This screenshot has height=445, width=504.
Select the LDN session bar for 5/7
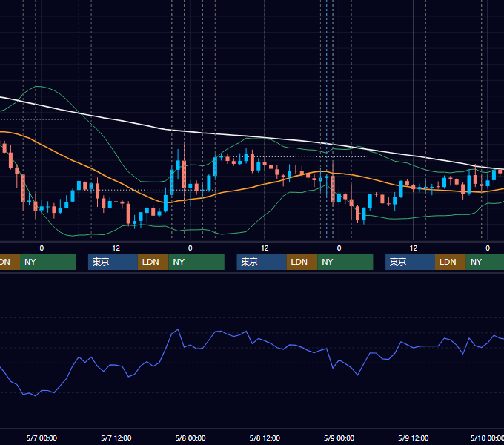click(153, 262)
